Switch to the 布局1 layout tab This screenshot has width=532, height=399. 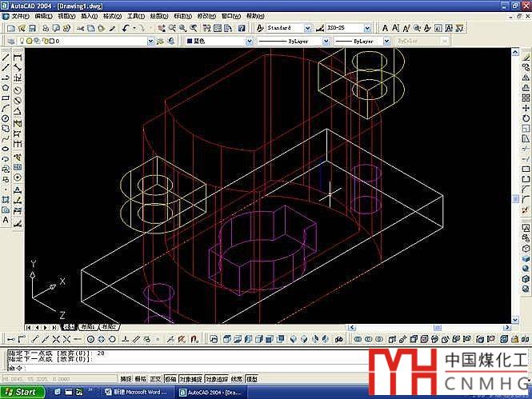(86, 327)
